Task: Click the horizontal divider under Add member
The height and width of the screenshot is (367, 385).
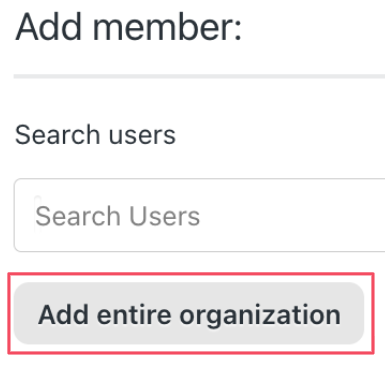Action: (x=199, y=76)
